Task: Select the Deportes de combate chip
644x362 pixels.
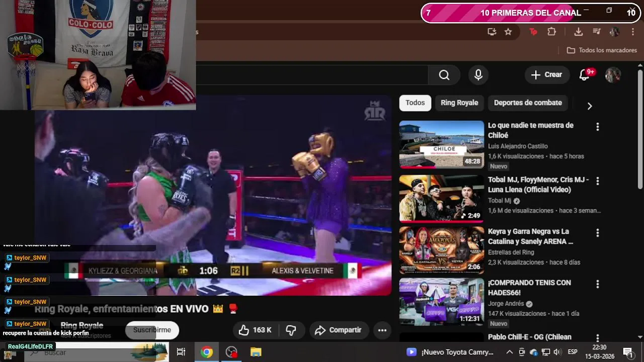Action: pyautogui.click(x=528, y=103)
